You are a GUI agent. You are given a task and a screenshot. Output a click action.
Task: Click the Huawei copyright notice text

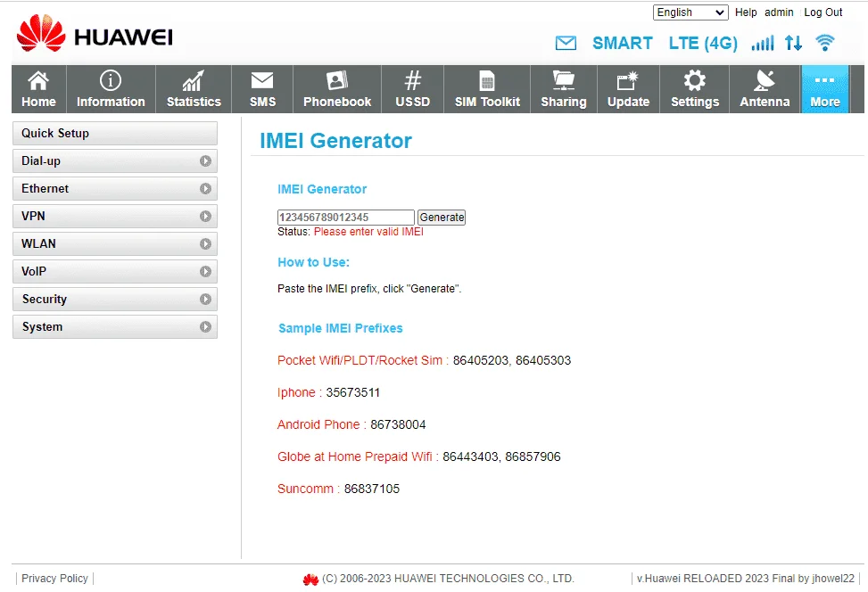click(448, 578)
